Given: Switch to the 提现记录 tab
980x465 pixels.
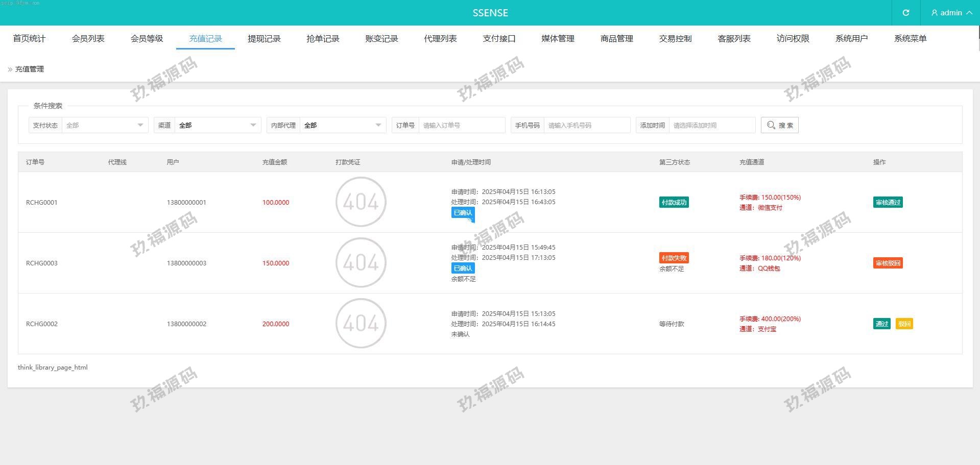Looking at the screenshot, I should (264, 39).
